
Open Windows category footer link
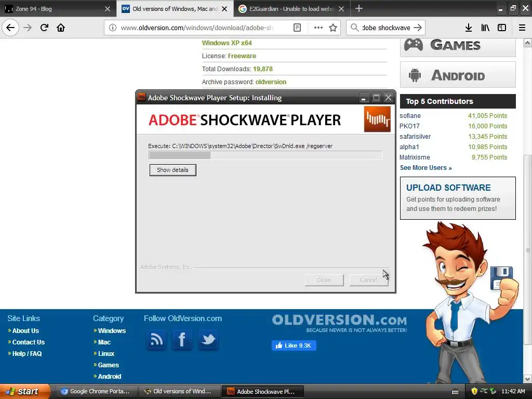click(112, 331)
